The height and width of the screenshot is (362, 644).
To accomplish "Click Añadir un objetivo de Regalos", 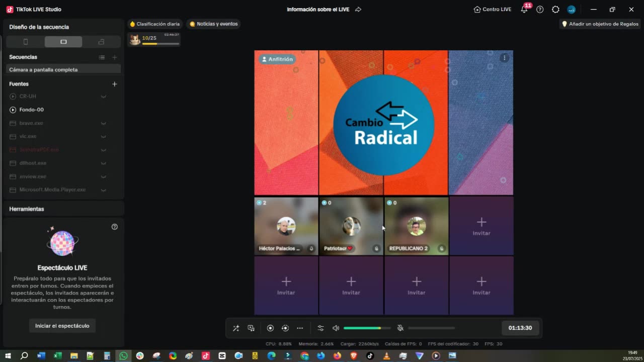I will point(600,24).
